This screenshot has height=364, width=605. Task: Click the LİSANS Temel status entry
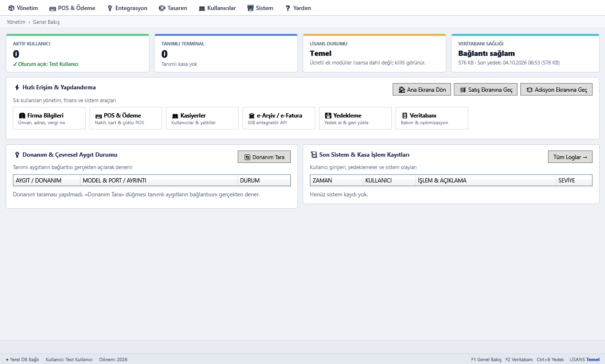click(x=584, y=360)
